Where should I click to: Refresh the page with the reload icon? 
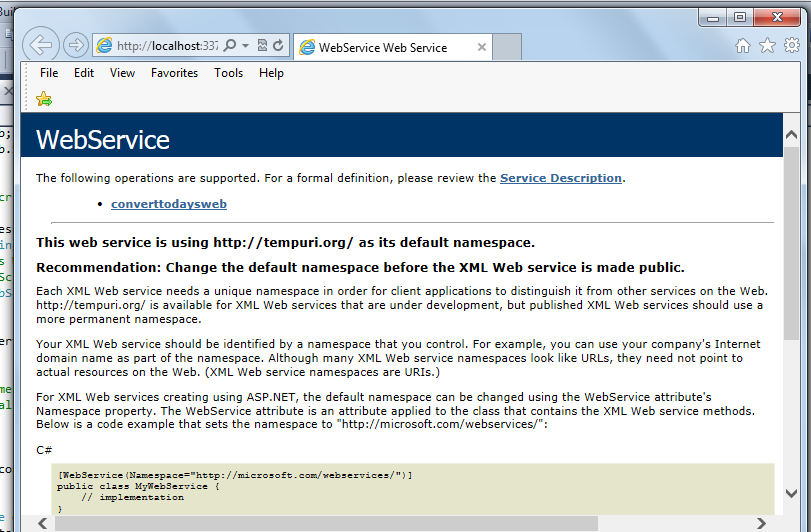click(x=278, y=45)
